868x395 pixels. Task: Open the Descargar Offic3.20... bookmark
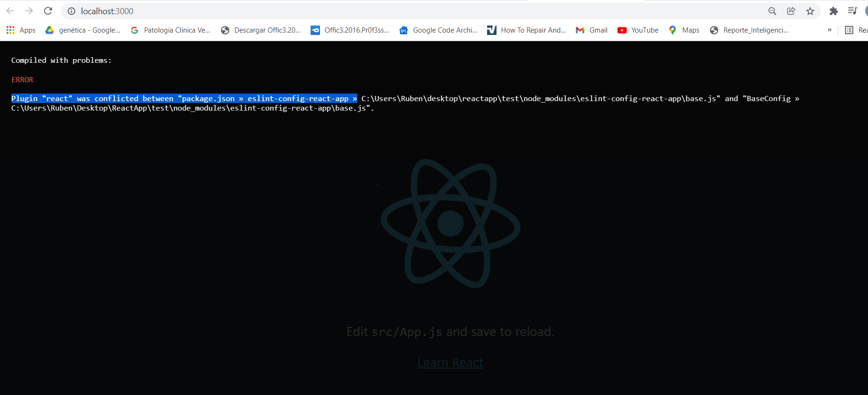click(x=261, y=30)
